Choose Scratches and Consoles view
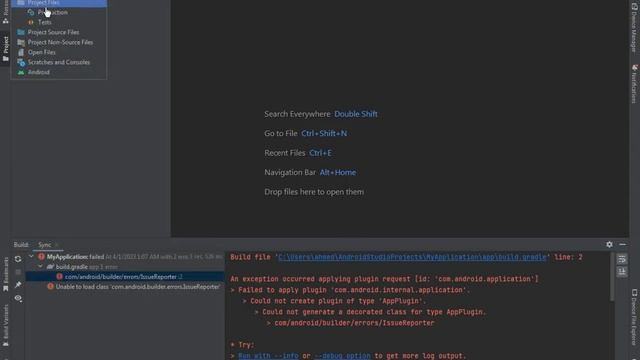Viewport: 640px width, 360px height. (59, 62)
